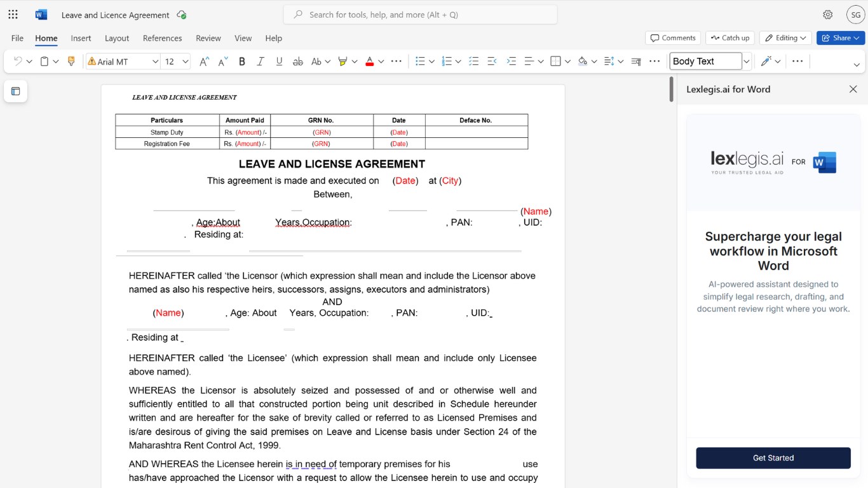Viewport: 868px width, 488px height.
Task: Open the File menu
Action: tap(17, 38)
